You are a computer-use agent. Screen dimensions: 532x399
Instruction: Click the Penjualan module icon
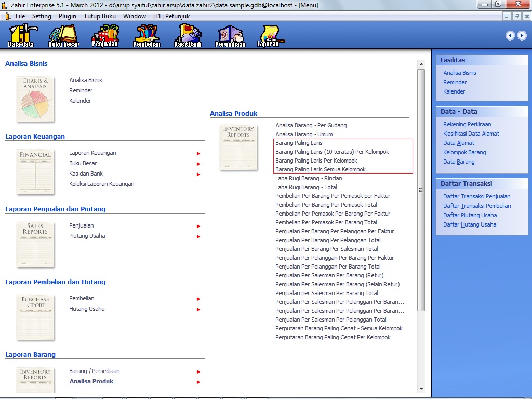click(x=105, y=35)
